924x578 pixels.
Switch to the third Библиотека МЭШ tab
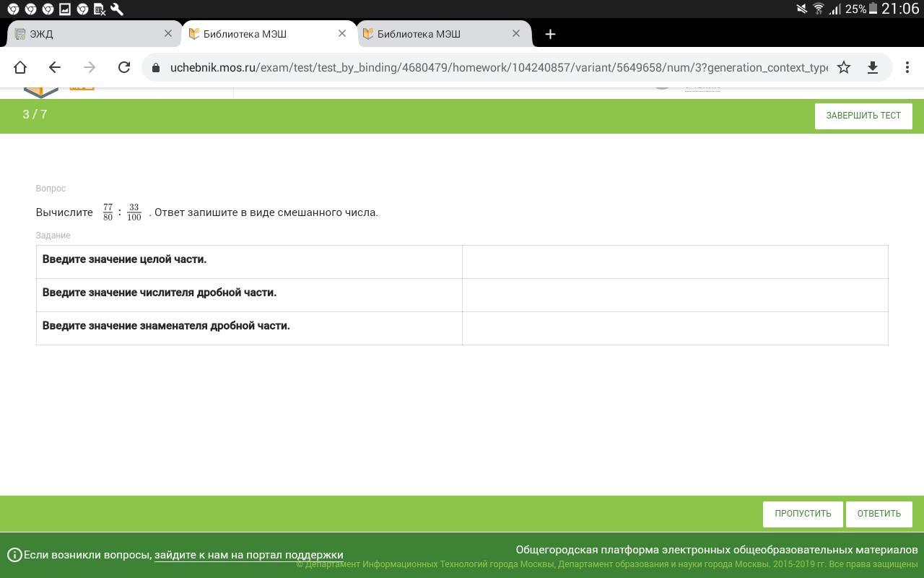click(x=433, y=34)
